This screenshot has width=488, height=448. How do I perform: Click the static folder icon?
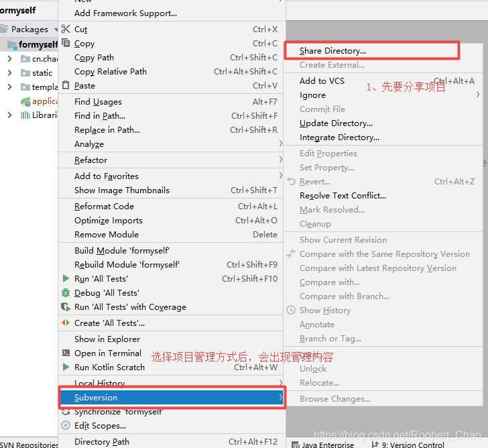pyautogui.click(x=25, y=73)
